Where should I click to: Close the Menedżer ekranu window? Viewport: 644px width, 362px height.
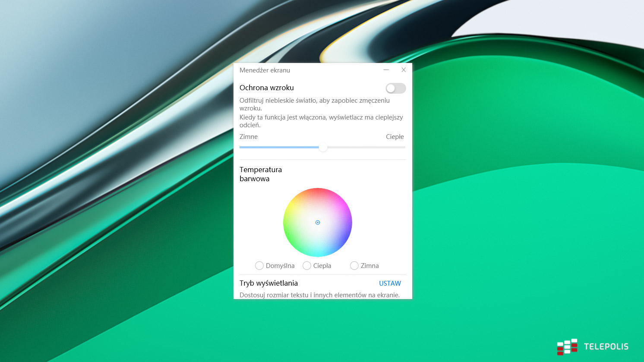404,70
